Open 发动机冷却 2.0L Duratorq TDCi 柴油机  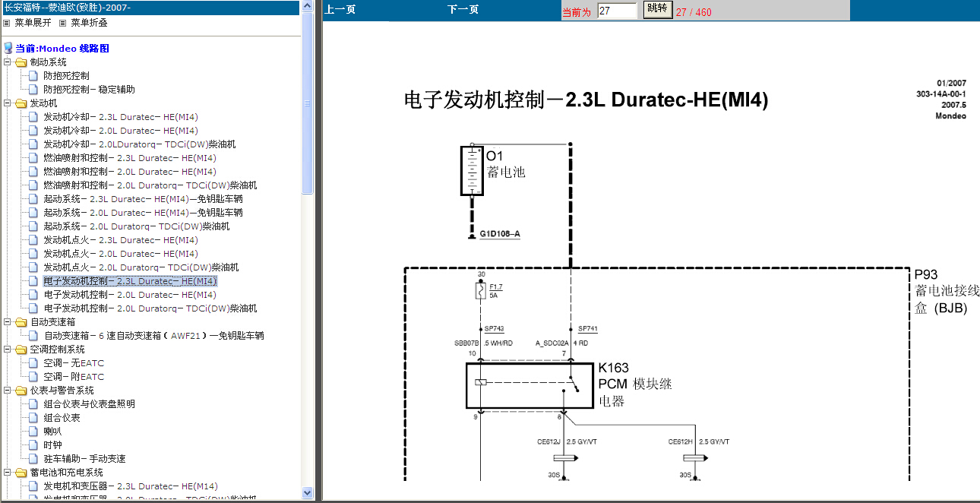(x=140, y=144)
